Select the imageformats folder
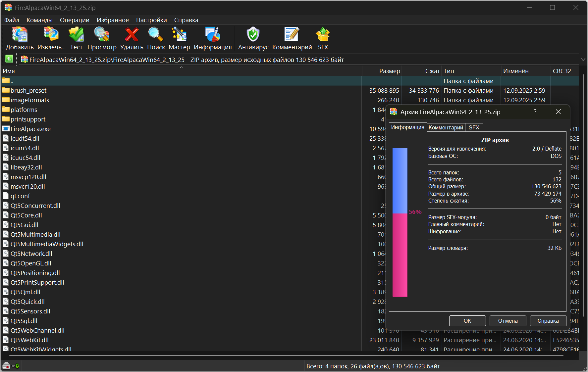Viewport: 588px width, 372px height. tap(26, 100)
